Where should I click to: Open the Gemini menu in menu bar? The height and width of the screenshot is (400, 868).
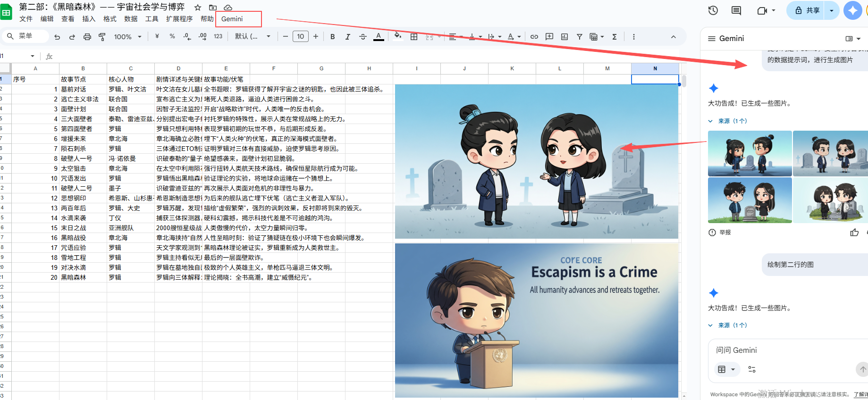[232, 19]
